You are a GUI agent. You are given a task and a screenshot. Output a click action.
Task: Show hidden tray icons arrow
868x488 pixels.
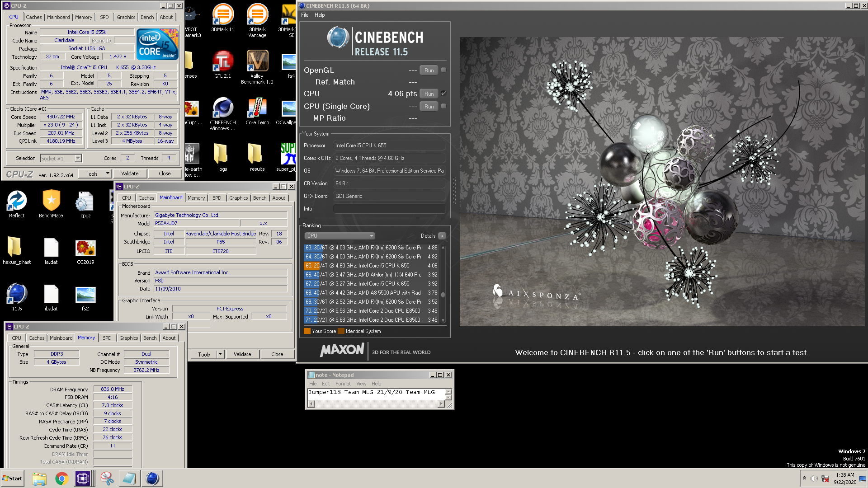(x=804, y=478)
